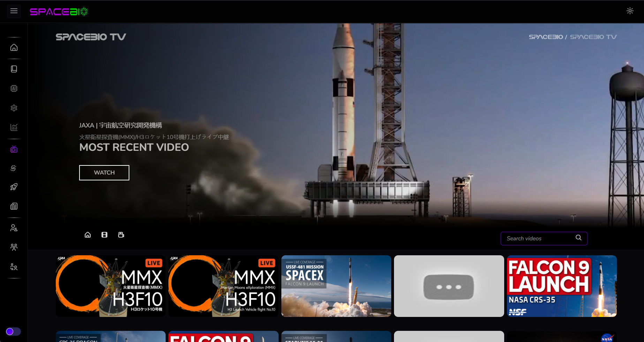Click the Japanese MMX launch video title
This screenshot has height=342, width=644.
pyautogui.click(x=154, y=137)
